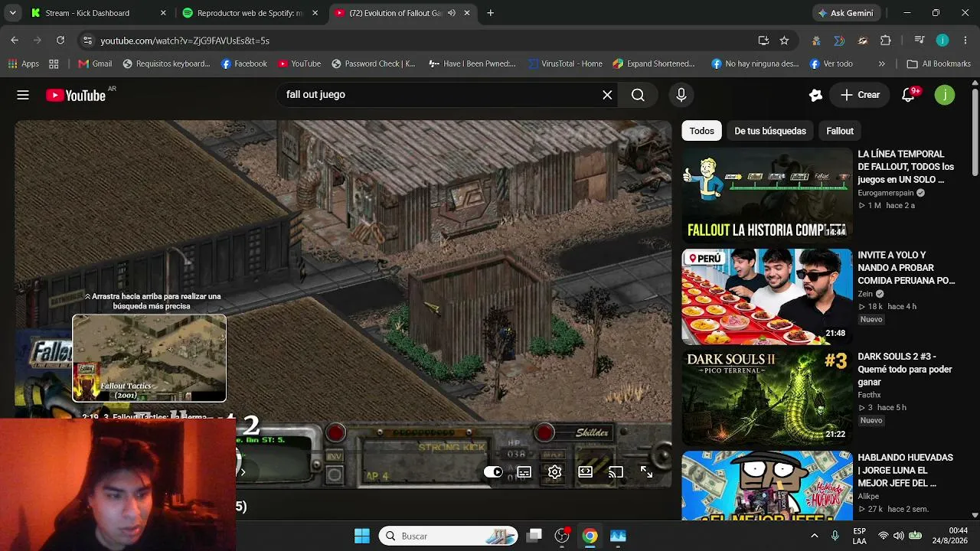
Task: Open the YouTube Gemini sparkle icon near Crear
Action: tap(815, 95)
